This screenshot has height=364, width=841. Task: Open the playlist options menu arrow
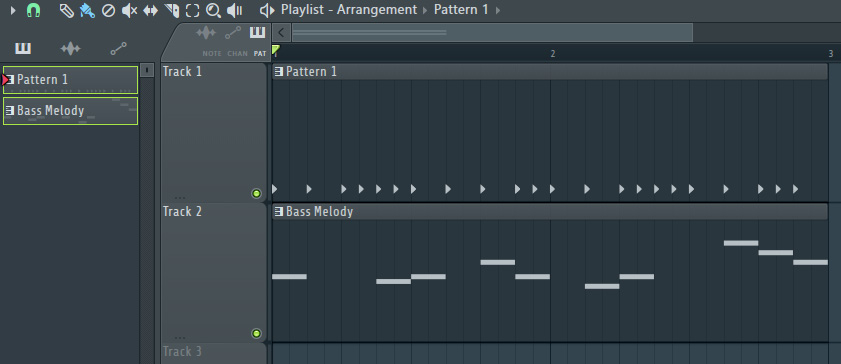(x=13, y=10)
